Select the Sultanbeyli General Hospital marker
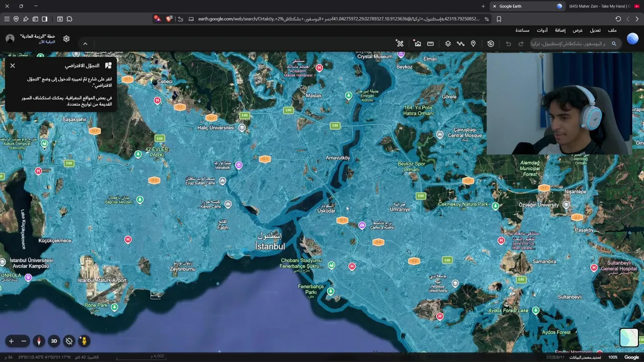 point(594,267)
